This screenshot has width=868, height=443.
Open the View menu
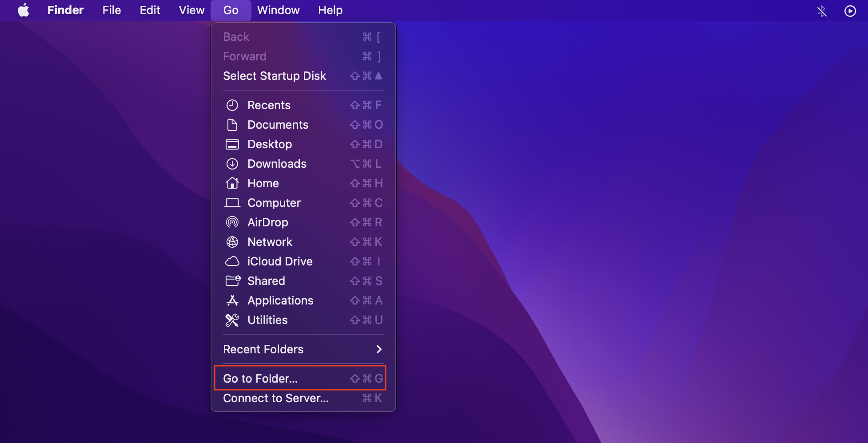tap(191, 10)
